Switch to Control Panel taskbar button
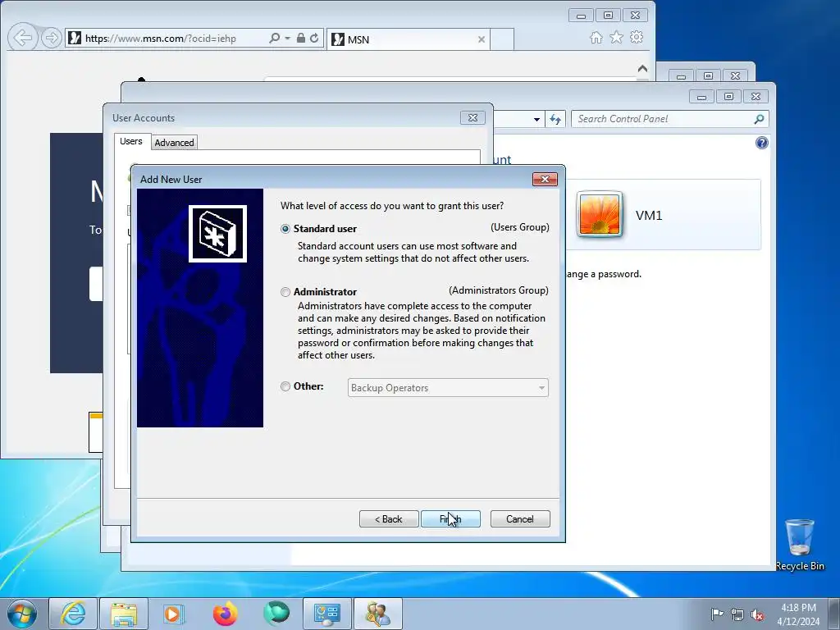Screen dimensions: 840x630 [327, 614]
